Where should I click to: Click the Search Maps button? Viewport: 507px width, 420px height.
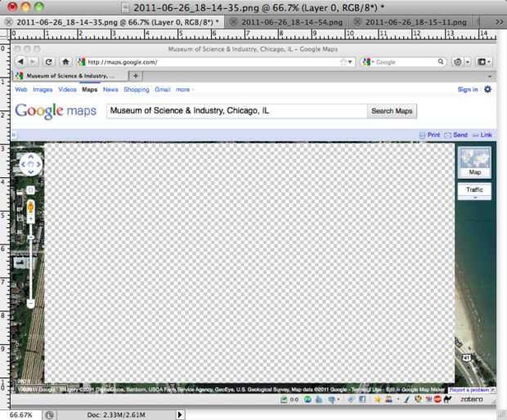click(392, 111)
